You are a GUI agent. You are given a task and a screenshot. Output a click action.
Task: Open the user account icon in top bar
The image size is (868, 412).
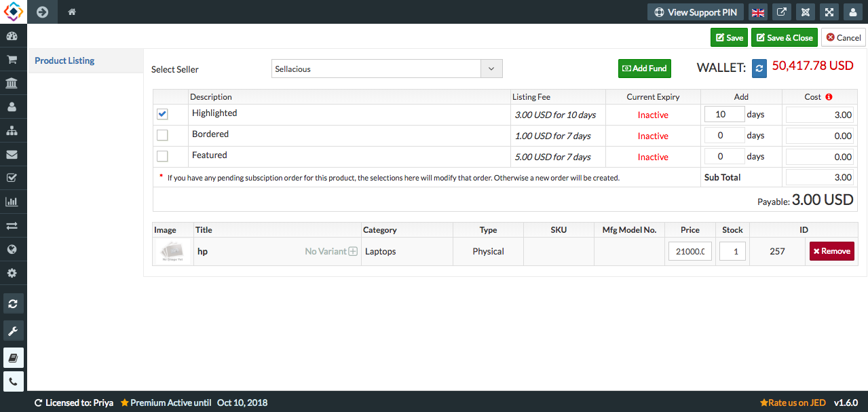point(852,12)
